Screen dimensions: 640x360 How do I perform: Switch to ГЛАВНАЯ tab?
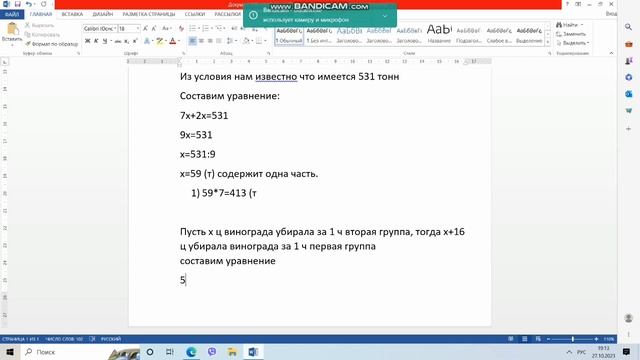pos(41,14)
